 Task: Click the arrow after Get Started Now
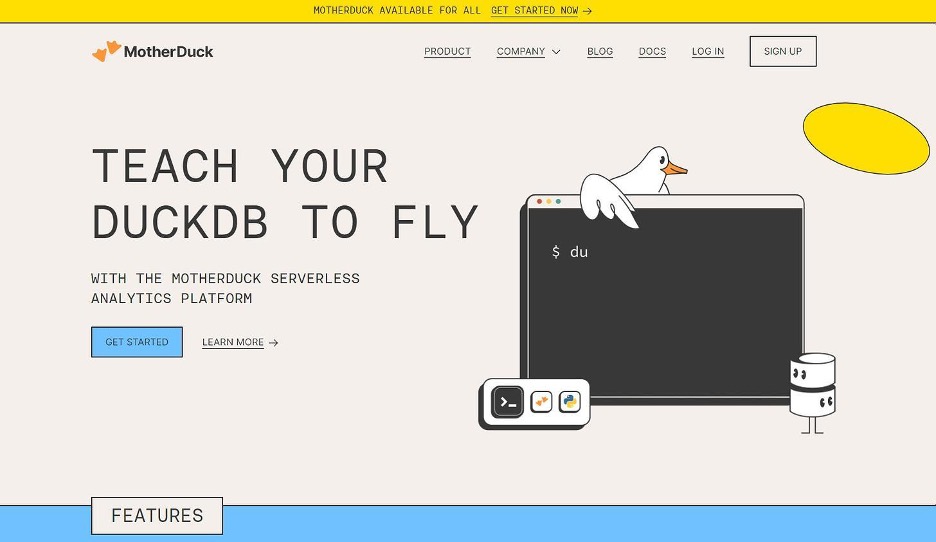(x=587, y=11)
